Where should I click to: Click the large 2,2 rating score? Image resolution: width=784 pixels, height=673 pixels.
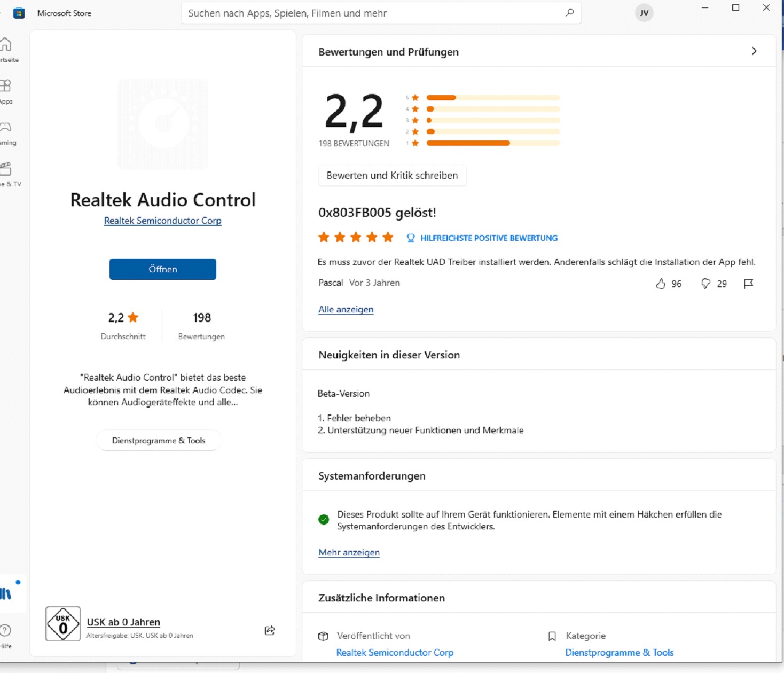click(354, 112)
